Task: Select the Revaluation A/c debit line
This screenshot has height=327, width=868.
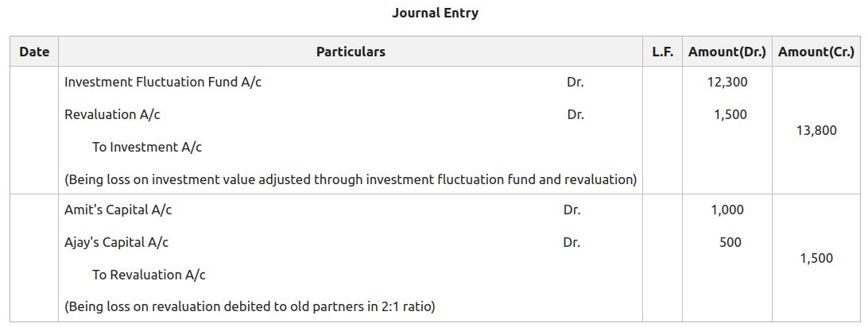Action: click(112, 114)
